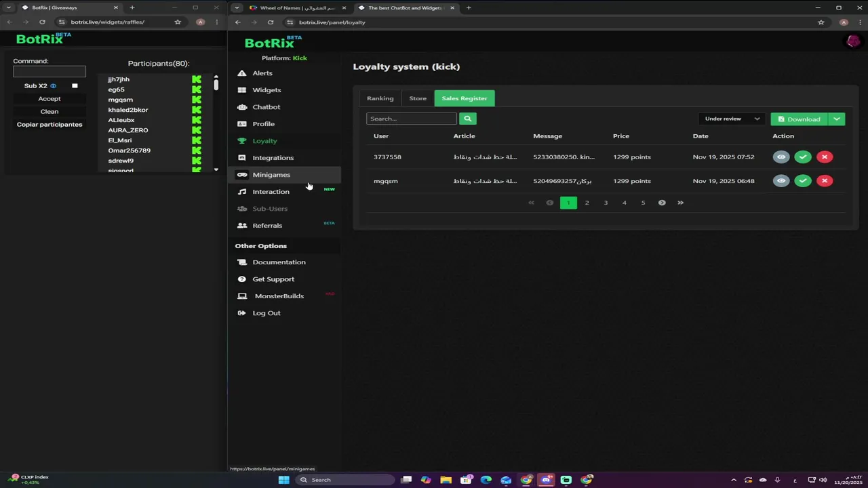This screenshot has height=488, width=868.
Task: Show hidden system tray icons
Action: 733,480
